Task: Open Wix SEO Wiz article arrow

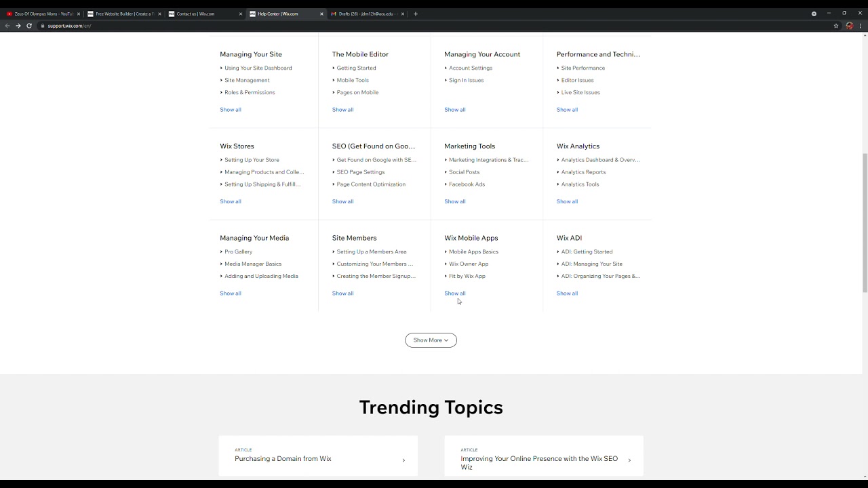Action: (629, 460)
